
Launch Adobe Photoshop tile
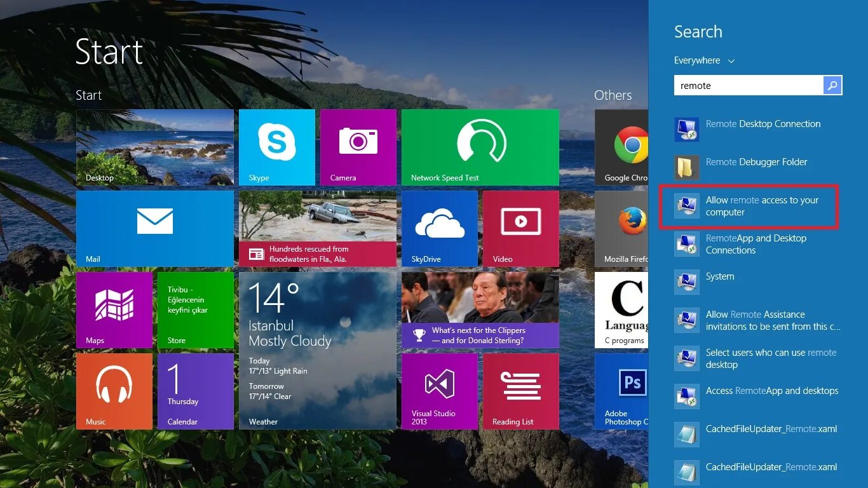click(621, 391)
